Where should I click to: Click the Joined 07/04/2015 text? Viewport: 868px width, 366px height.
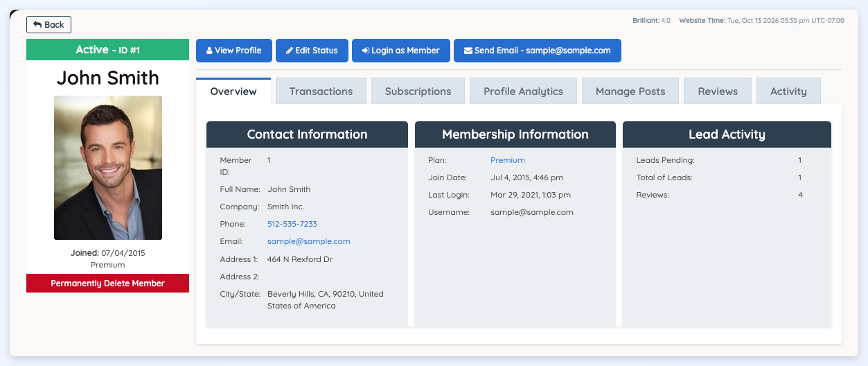(107, 253)
